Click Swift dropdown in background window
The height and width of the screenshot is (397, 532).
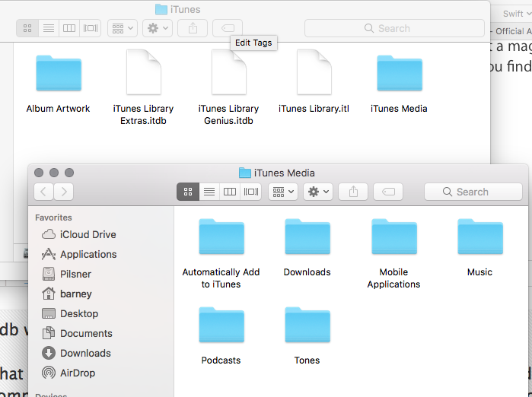[x=516, y=14]
